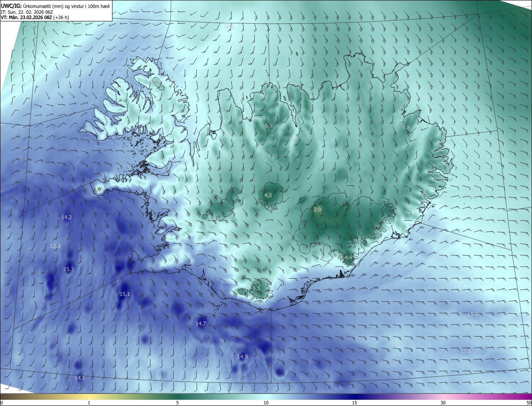This screenshot has width=532, height=406.
Task: Click the 10.1 value label on the map
Action: pos(229,26)
